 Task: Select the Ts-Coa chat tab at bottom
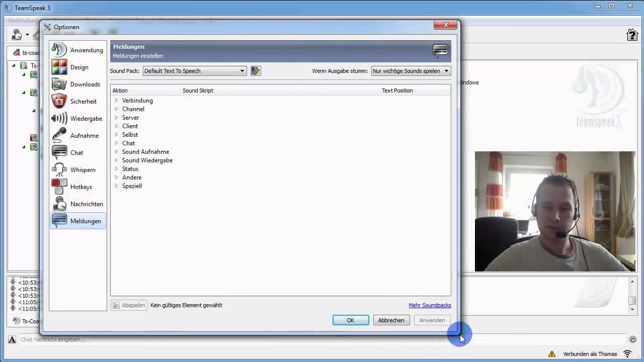pyautogui.click(x=25, y=321)
